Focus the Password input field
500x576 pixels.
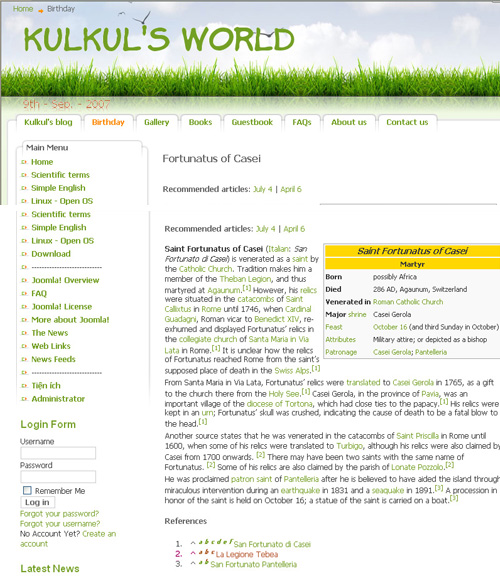58,477
